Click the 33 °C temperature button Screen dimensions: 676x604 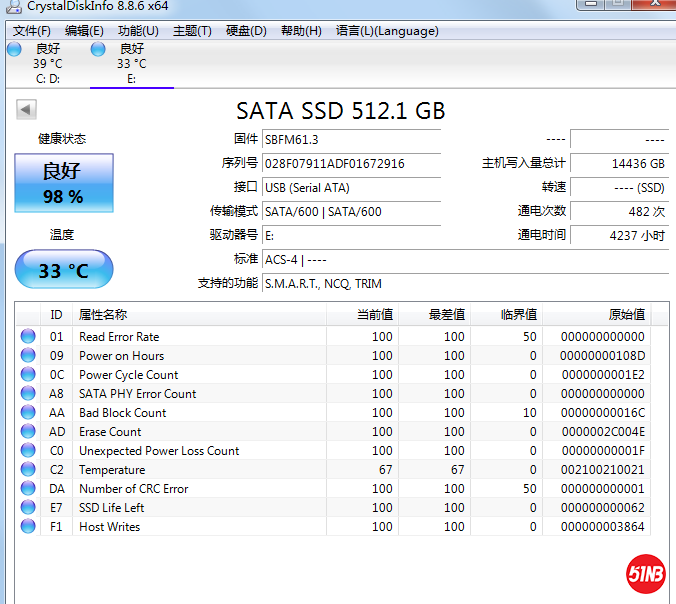pos(64,270)
